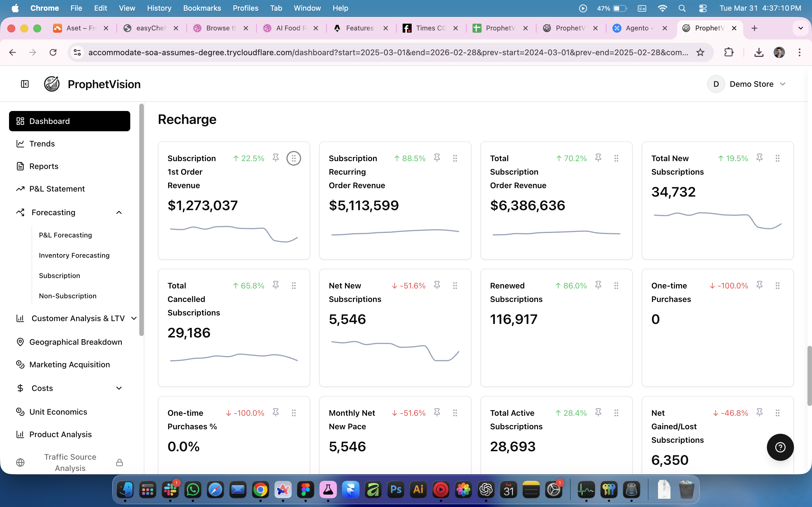Expand the Customer Analysis & LTV section

click(134, 318)
